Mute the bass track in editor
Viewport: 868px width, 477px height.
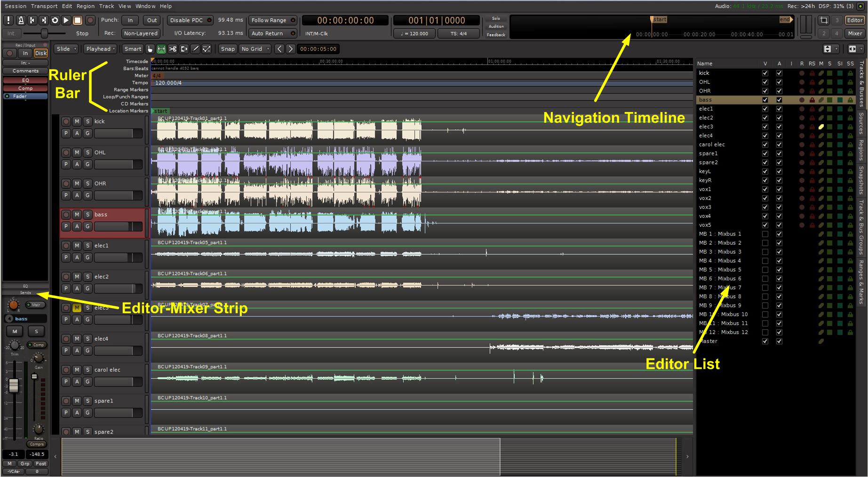tap(77, 215)
